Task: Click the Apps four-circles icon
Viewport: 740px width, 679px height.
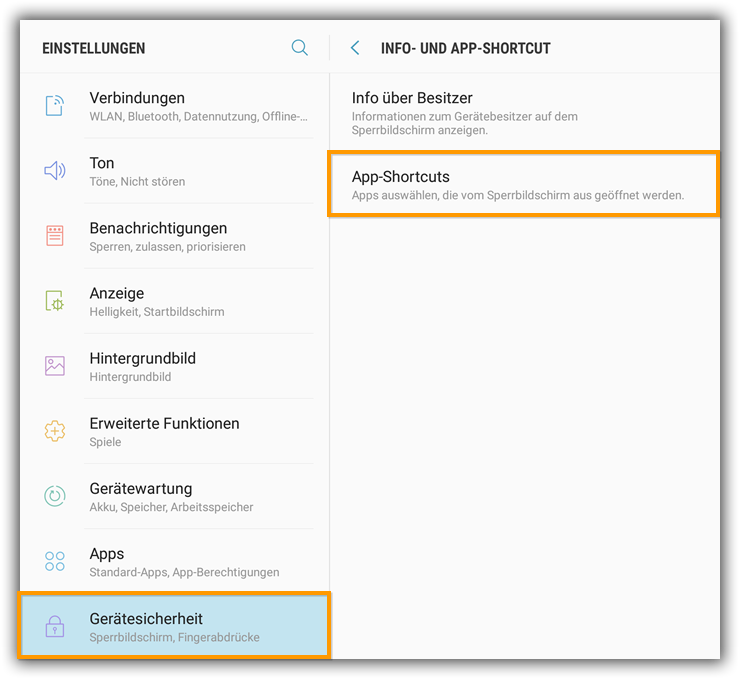Action: tap(55, 561)
